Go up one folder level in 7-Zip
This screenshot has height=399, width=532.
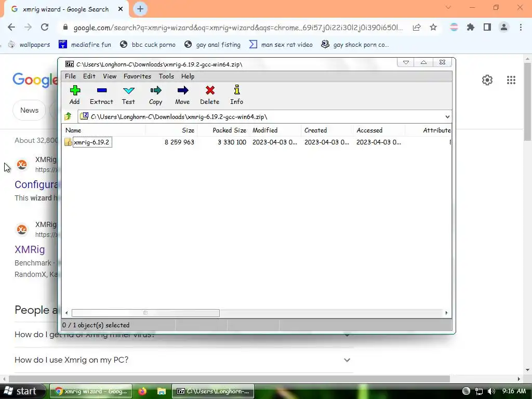click(68, 117)
